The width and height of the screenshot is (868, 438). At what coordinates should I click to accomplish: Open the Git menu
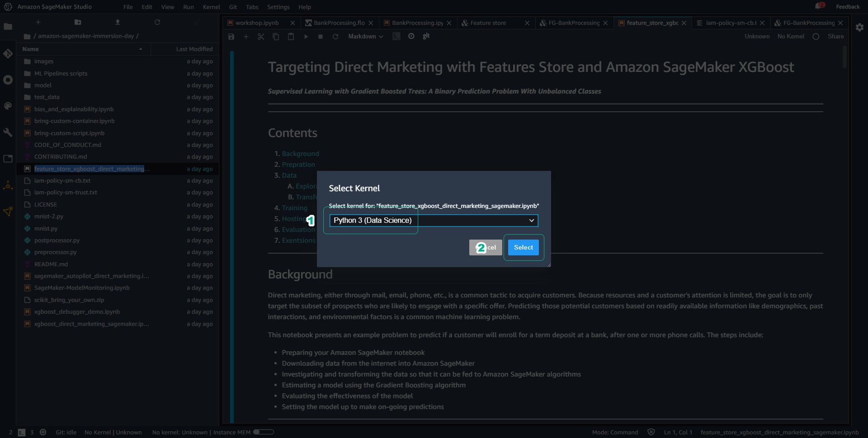coord(233,7)
